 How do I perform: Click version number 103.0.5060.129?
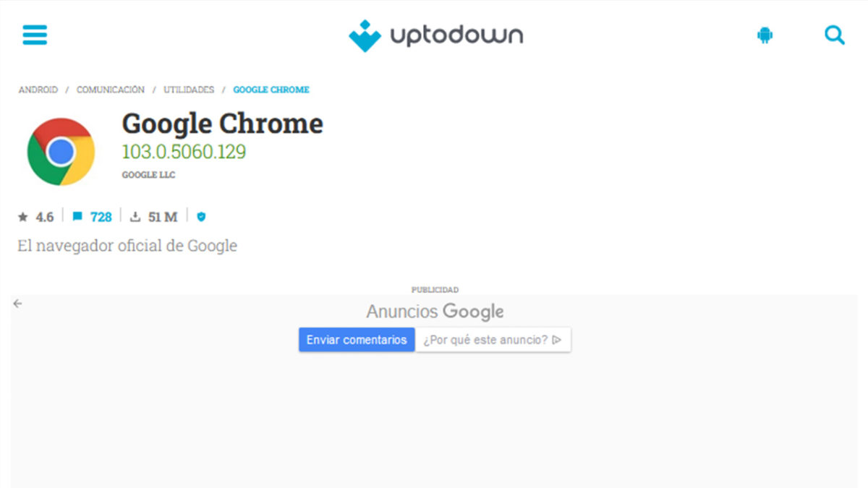184,152
